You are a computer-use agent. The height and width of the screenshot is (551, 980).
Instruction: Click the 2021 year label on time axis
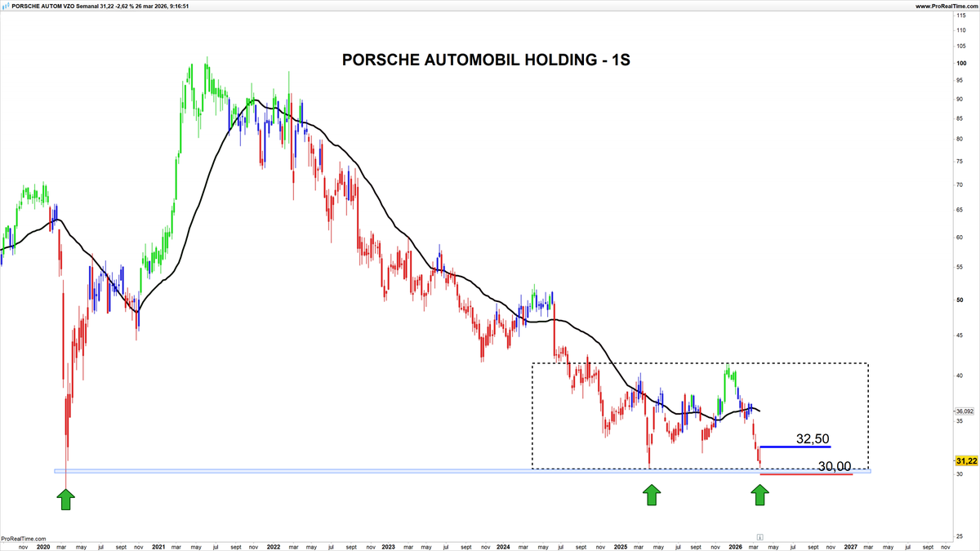158,546
